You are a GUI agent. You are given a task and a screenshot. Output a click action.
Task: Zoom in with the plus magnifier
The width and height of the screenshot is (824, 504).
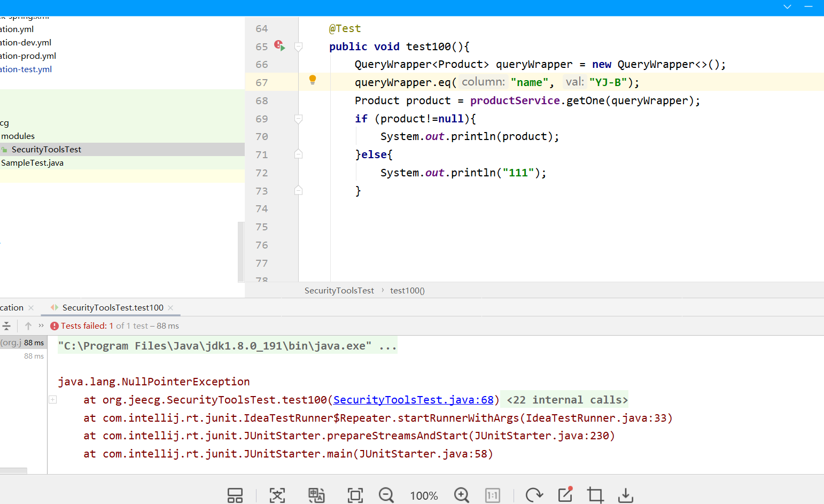(x=462, y=495)
